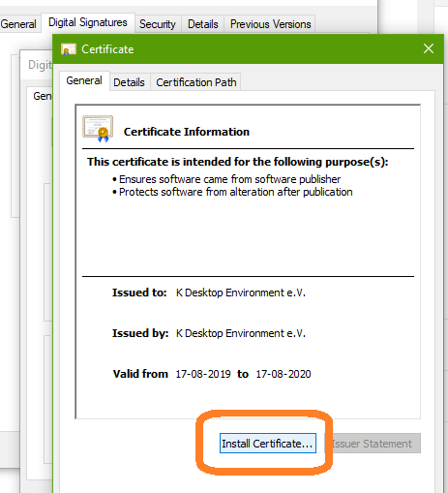The image size is (448, 493).
Task: Click the certificate ribbon icon beside Certificate Information
Action: 98,129
